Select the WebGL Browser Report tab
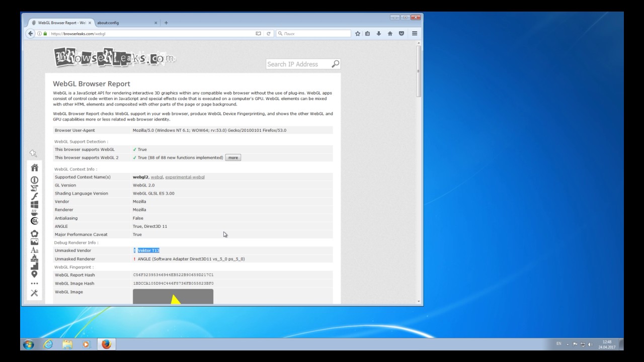The width and height of the screenshot is (644, 362). tap(60, 23)
